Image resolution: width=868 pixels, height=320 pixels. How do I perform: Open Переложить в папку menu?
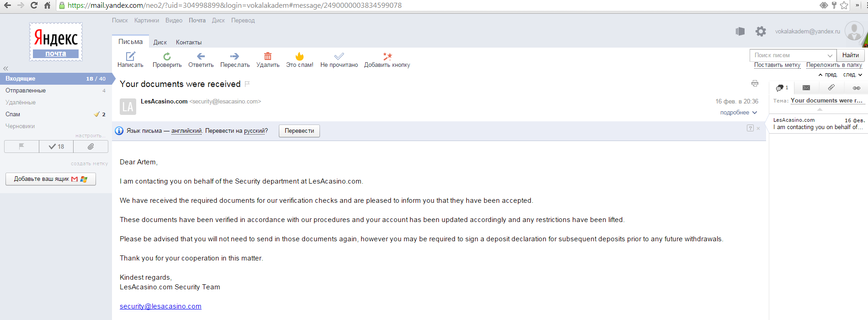pyautogui.click(x=834, y=65)
